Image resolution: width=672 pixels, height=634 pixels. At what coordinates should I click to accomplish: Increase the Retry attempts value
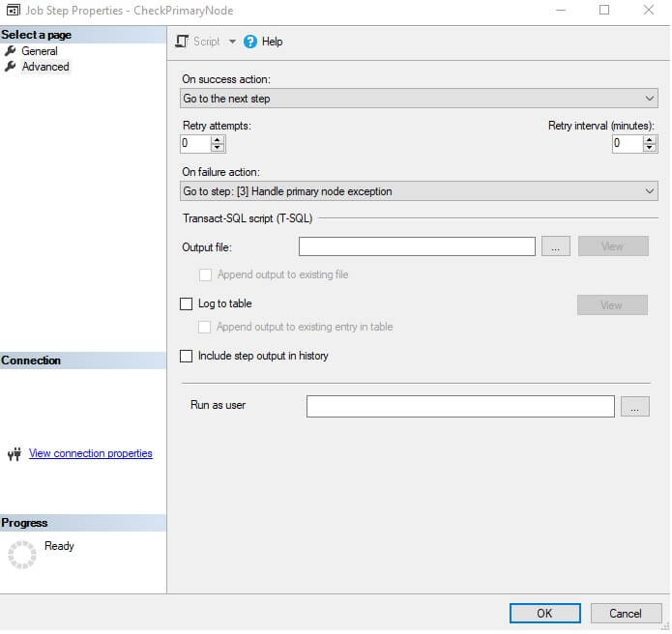(x=218, y=139)
